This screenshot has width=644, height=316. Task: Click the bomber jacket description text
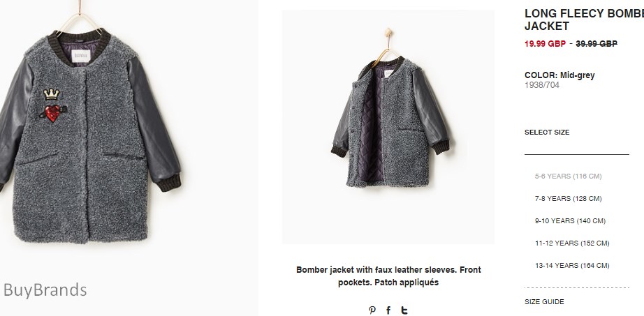[388, 276]
